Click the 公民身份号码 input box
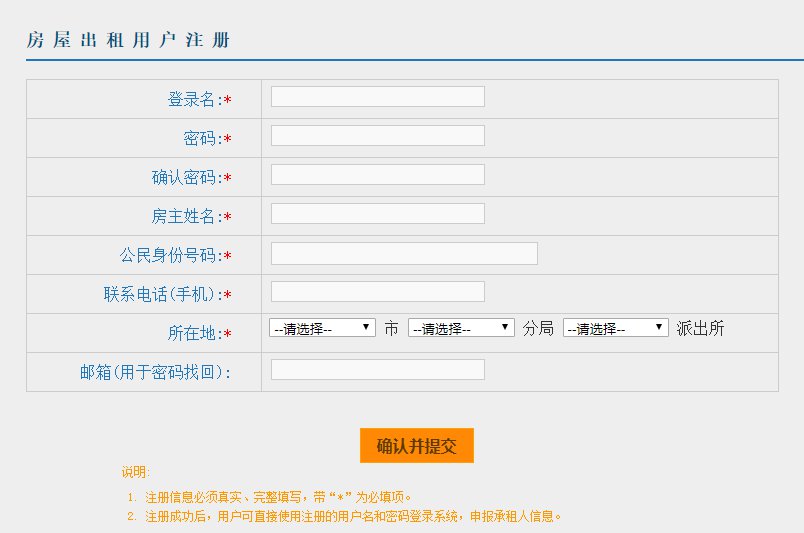Screen dimensions: 804x533 [x=404, y=254]
